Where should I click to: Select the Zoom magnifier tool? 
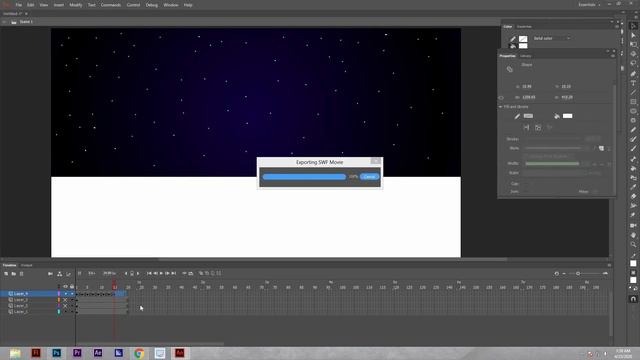click(633, 244)
